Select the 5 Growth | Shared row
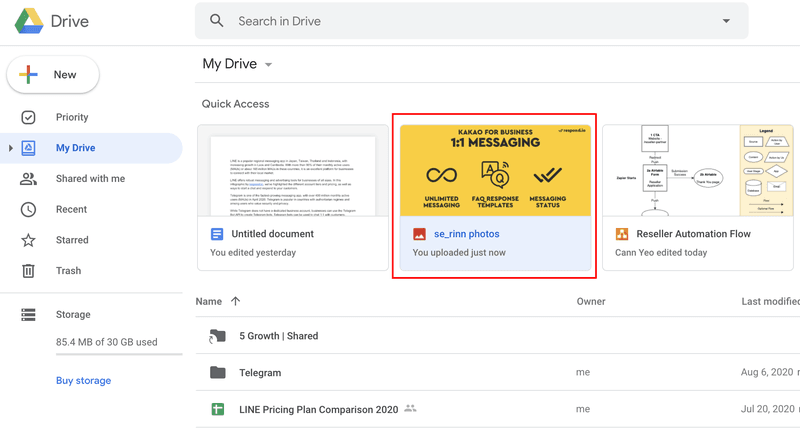 (497, 336)
